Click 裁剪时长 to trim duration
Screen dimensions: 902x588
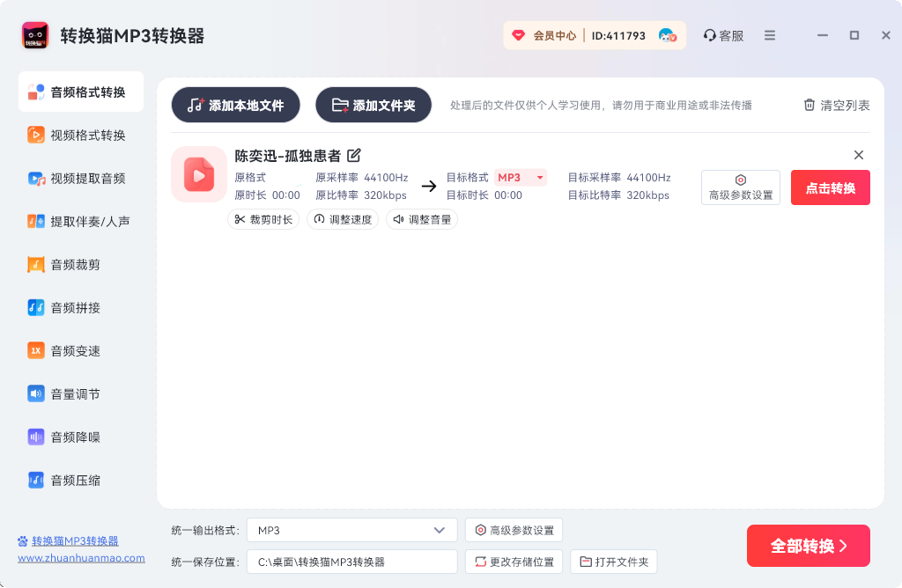click(262, 219)
